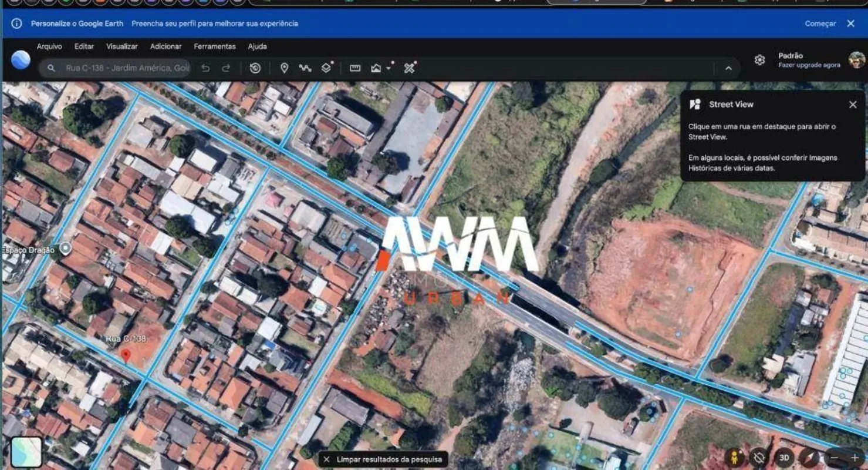868x470 pixels.
Task: Expand the map style dropdown arrow
Action: (x=389, y=69)
